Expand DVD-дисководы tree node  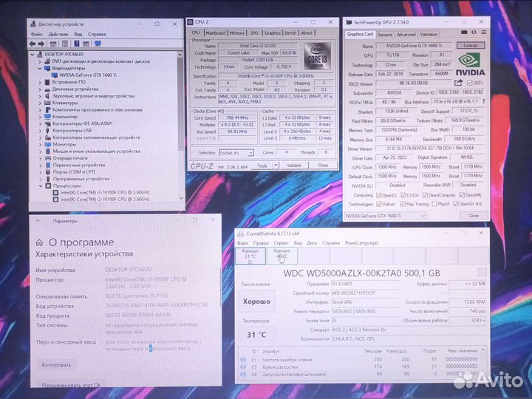tap(40, 61)
